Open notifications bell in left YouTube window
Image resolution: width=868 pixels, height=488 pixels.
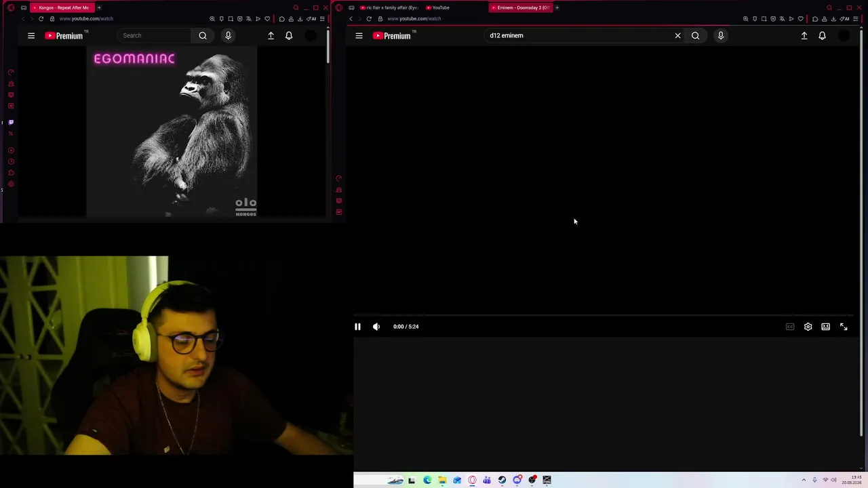click(289, 35)
